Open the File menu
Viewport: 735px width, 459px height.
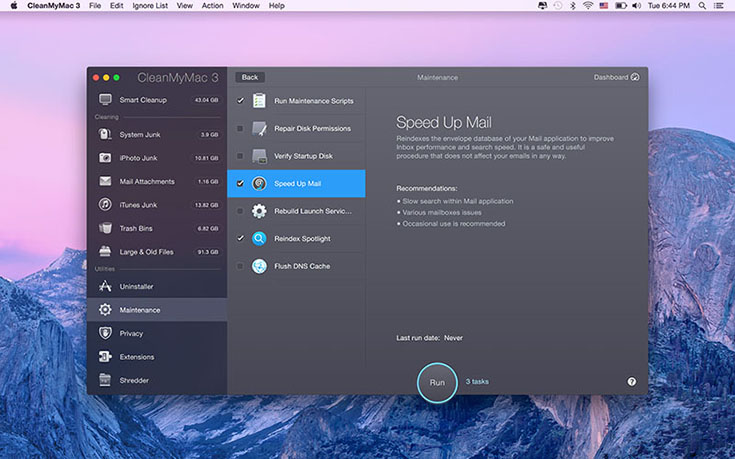click(95, 6)
